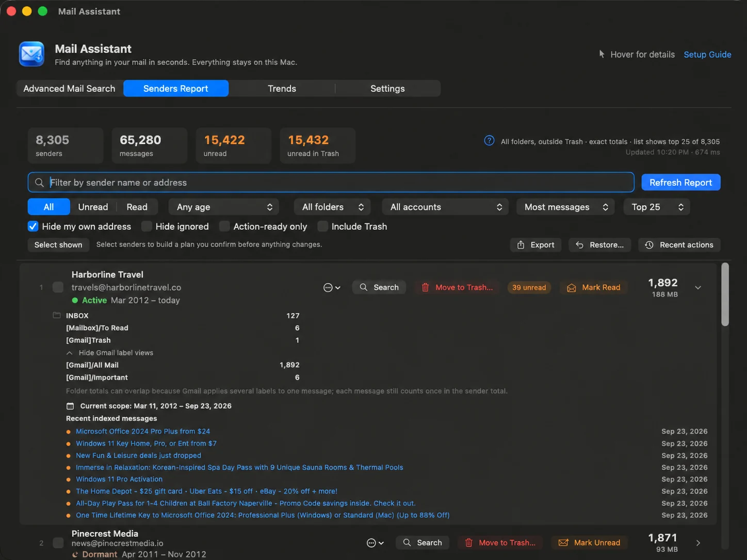
Task: Move Pinecrest Media messages to Trash
Action: click(x=500, y=542)
